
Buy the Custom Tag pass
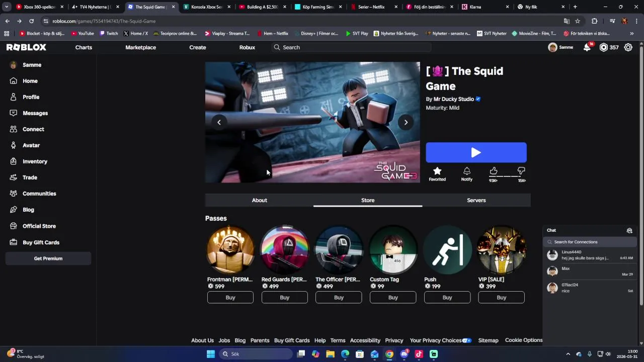(x=393, y=298)
